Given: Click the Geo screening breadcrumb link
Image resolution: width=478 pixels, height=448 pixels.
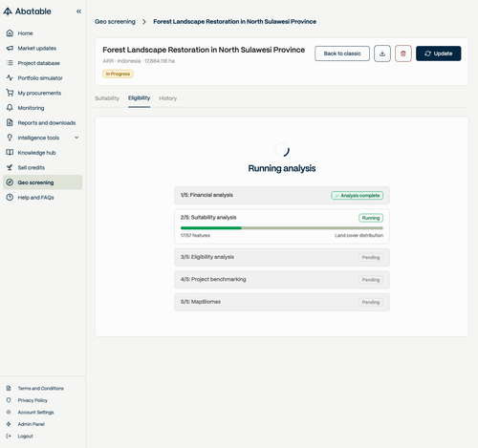Looking at the screenshot, I should click(x=115, y=22).
